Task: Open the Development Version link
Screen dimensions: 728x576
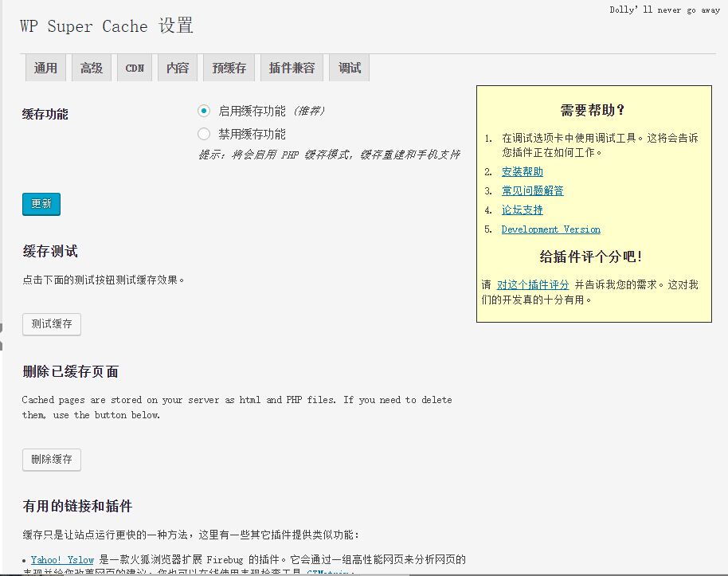Action: click(x=550, y=229)
